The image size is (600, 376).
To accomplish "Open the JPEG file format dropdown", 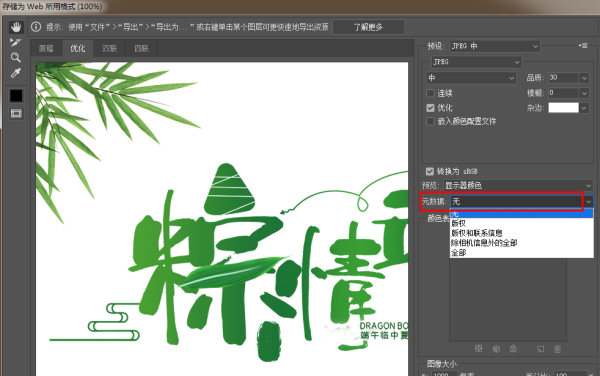I will tap(476, 62).
